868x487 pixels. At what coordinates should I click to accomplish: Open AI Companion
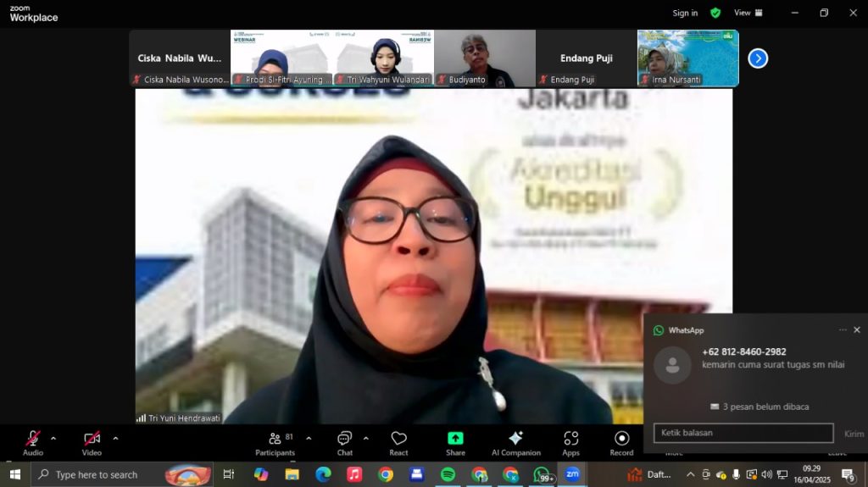click(516, 443)
